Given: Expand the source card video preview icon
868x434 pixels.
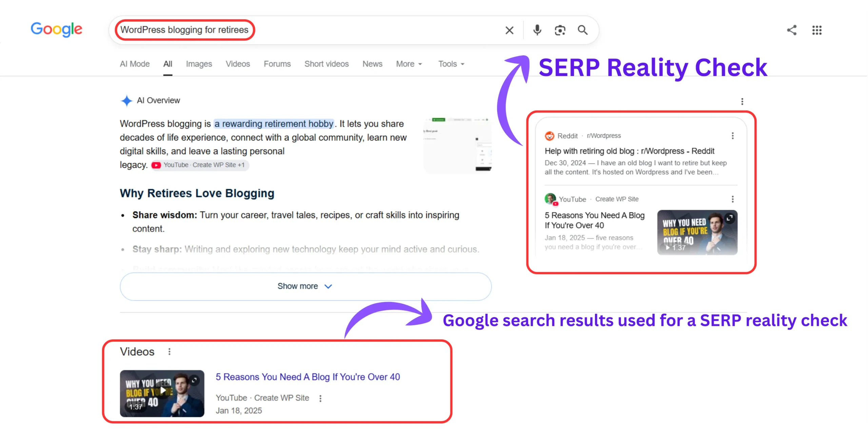Looking at the screenshot, I should (729, 218).
